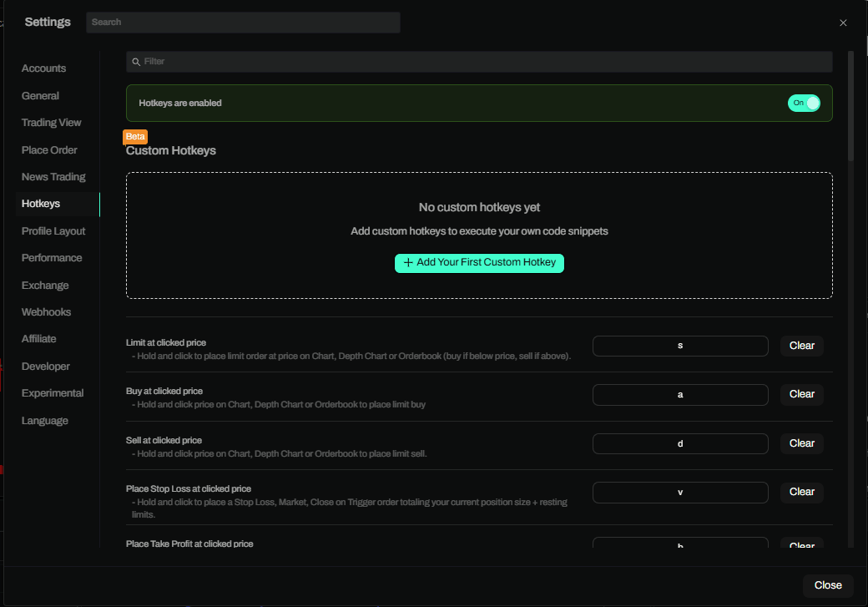The height and width of the screenshot is (607, 868).
Task: Switch to Profile Layout section
Action: pyautogui.click(x=53, y=231)
